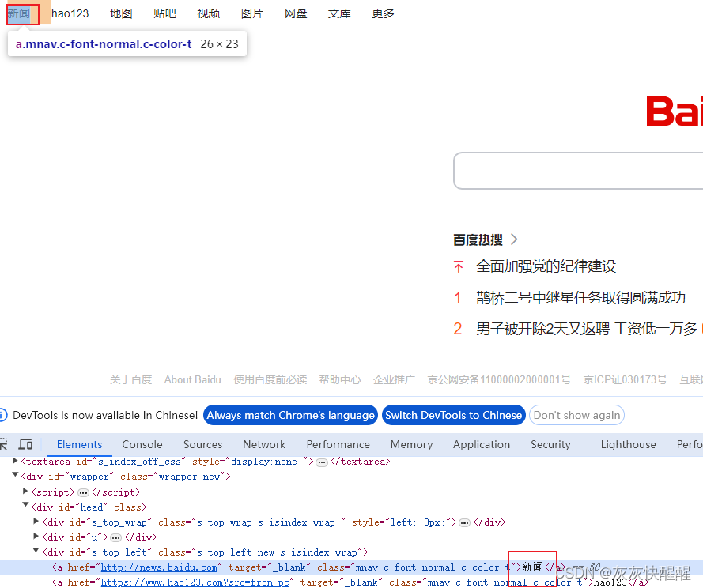Expand the s_top_wrap div ellipsis badge
This screenshot has height=588, width=703.
pos(465,522)
